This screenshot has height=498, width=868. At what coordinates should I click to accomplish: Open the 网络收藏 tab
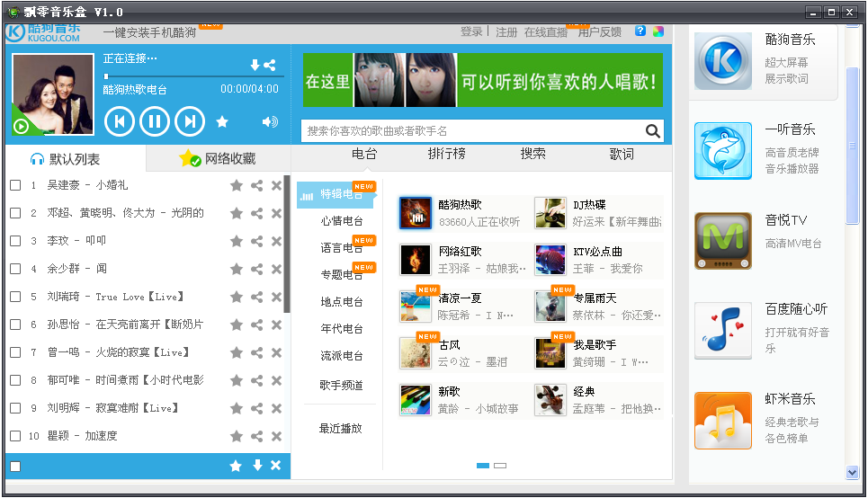point(218,159)
